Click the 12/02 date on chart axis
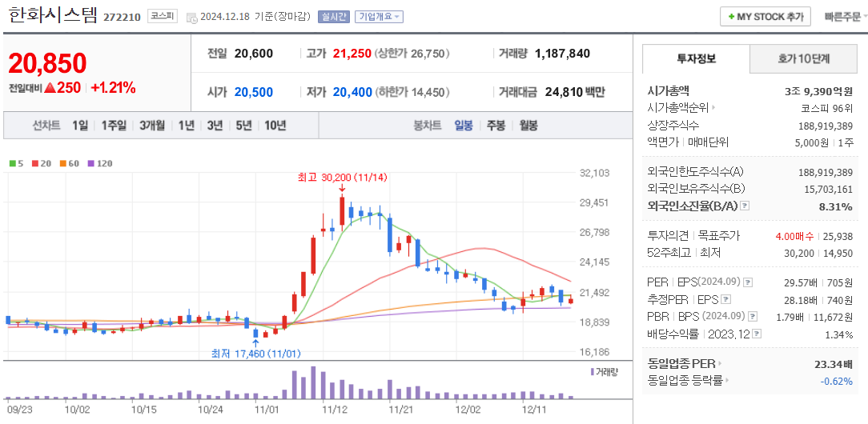Viewport: 868px width, 424px height. tap(468, 410)
